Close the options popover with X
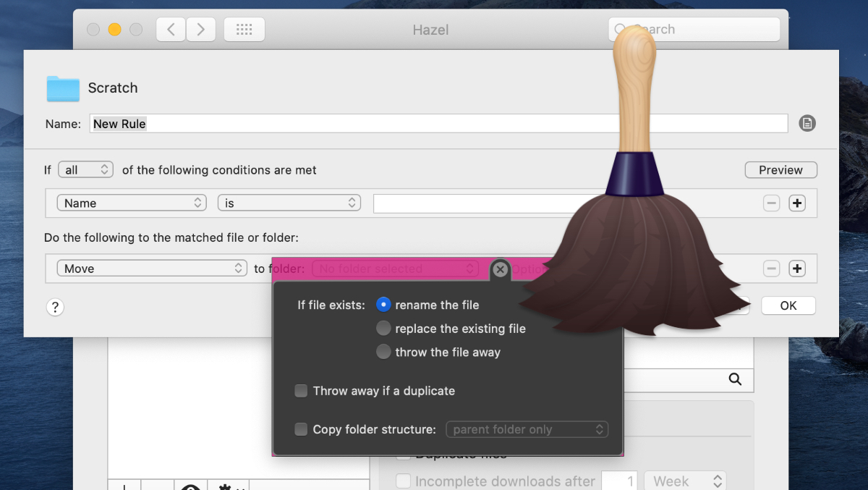868x490 pixels. click(x=500, y=269)
